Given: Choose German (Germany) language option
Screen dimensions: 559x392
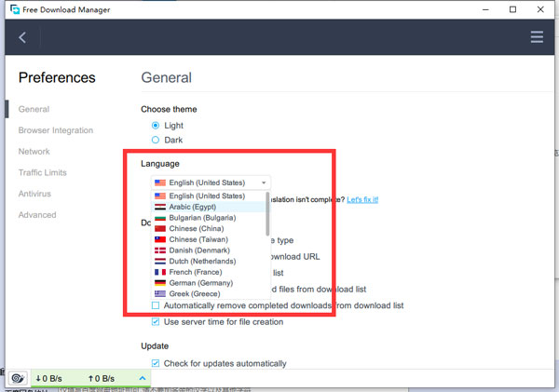Looking at the screenshot, I should tap(209, 283).
